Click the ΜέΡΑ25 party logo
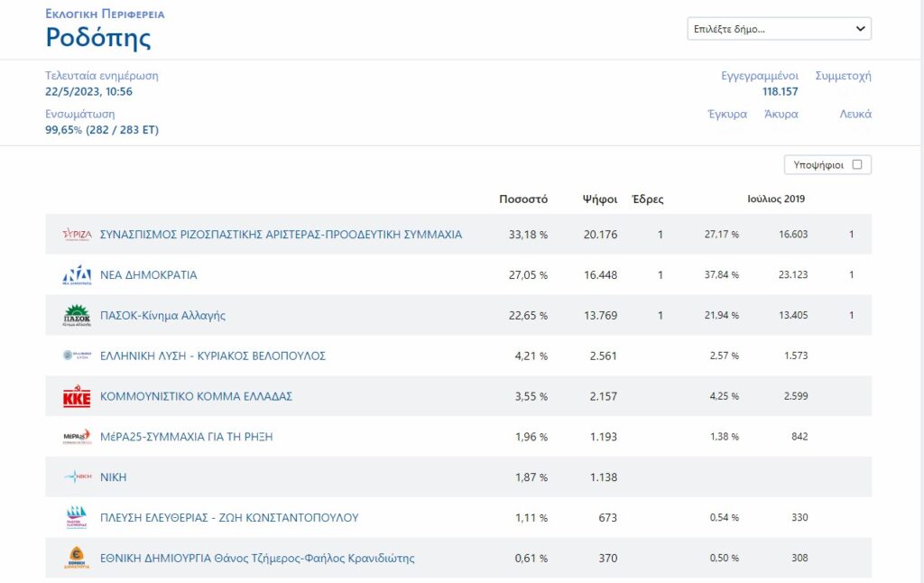This screenshot has width=924, height=583. 77,437
